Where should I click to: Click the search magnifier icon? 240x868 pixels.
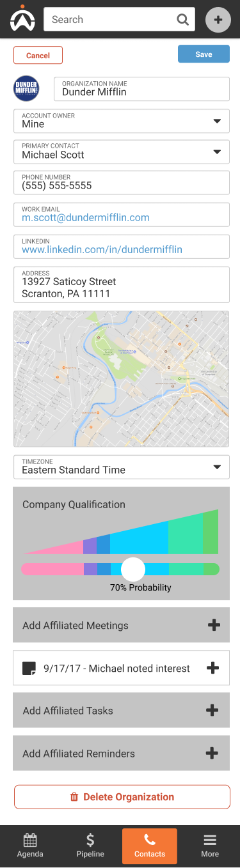(183, 20)
